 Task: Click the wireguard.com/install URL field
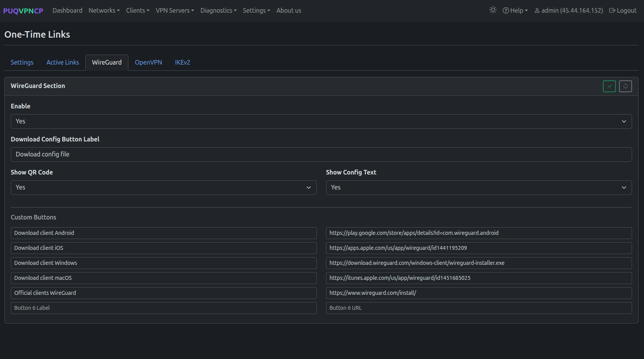point(479,293)
